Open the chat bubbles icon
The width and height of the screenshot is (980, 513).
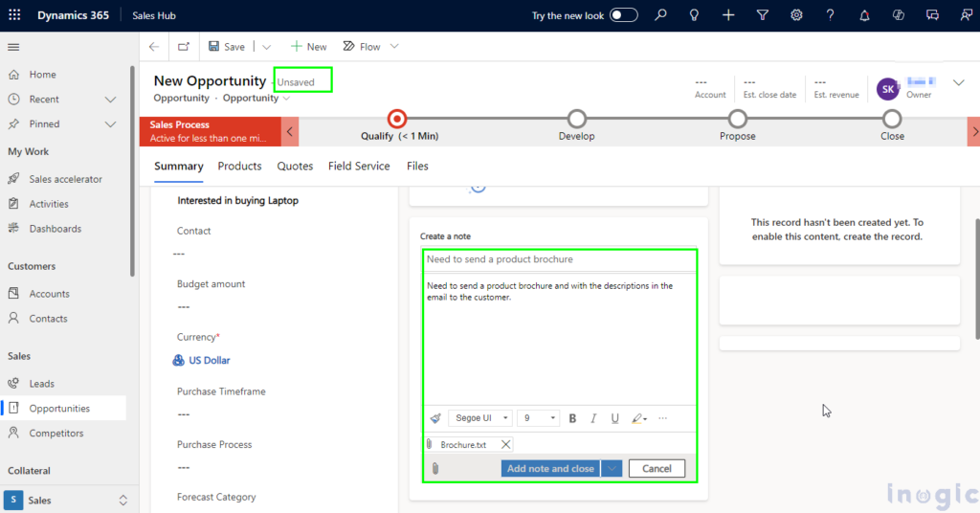pyautogui.click(x=932, y=15)
